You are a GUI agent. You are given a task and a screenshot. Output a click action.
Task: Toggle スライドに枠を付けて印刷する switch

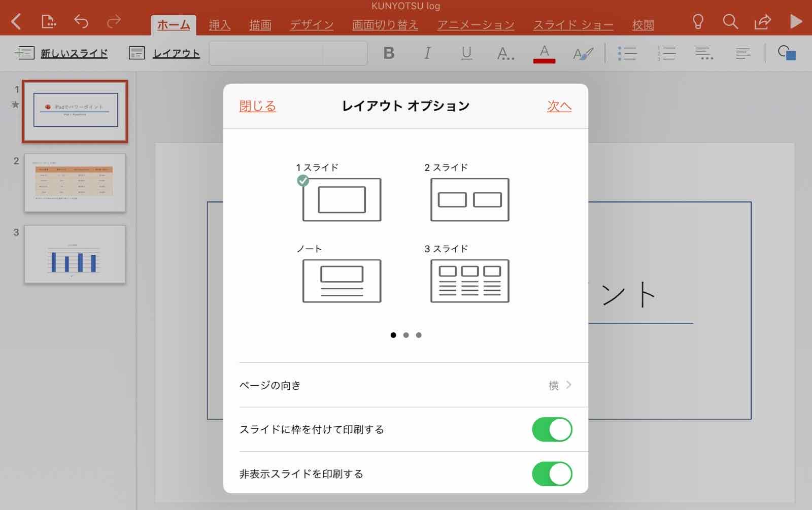(552, 429)
